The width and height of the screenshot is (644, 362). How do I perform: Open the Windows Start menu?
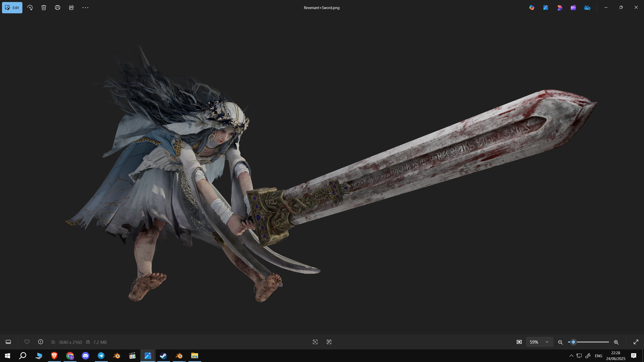click(x=7, y=356)
